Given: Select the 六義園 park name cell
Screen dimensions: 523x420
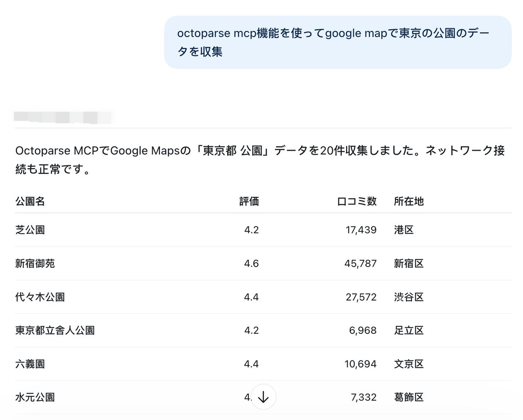Looking at the screenshot, I should pos(30,364).
